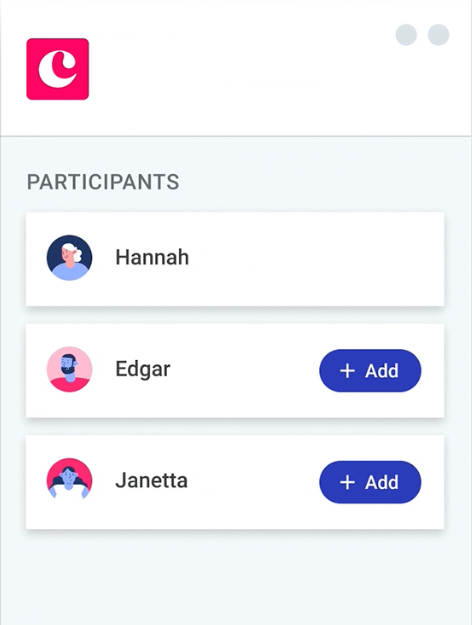The image size is (472, 625).
Task: Click the name Edgar
Action: 143,370
